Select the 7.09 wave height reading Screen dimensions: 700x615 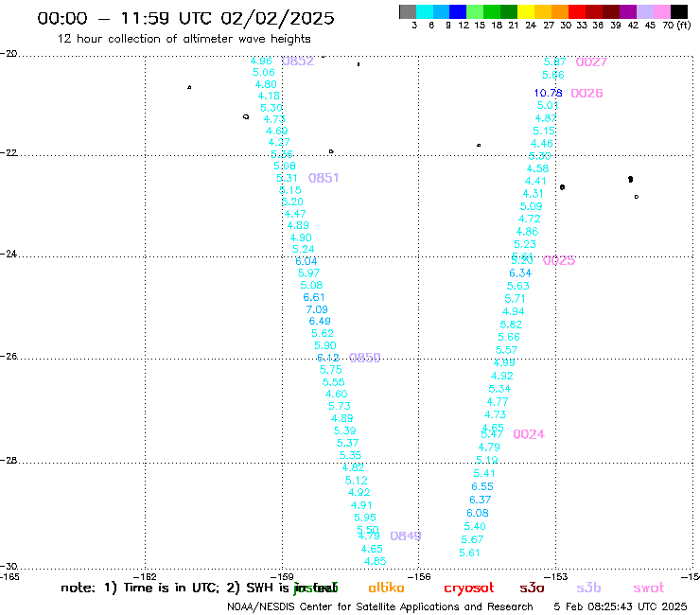click(317, 309)
